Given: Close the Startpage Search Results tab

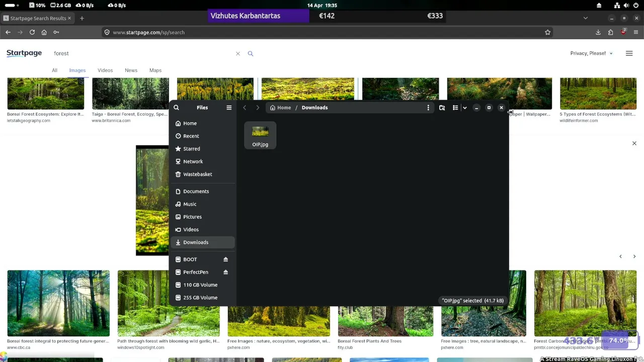Looking at the screenshot, I should pyautogui.click(x=69, y=18).
